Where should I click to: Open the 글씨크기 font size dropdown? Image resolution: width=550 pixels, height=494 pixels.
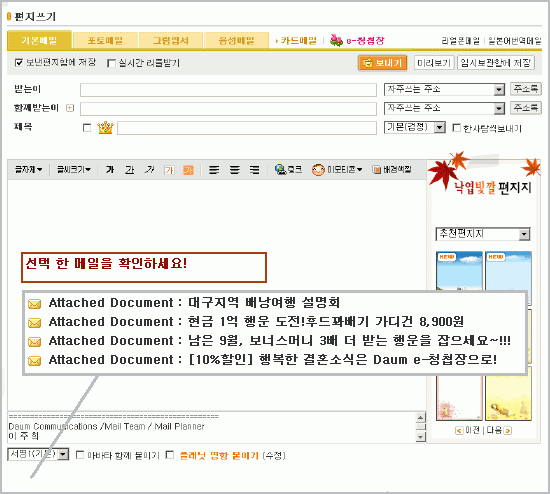(x=74, y=170)
